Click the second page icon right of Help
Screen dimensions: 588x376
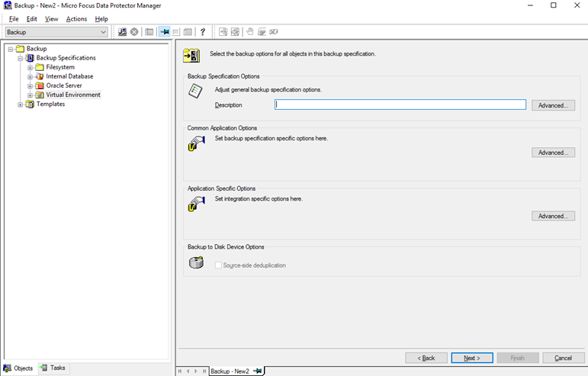point(235,32)
